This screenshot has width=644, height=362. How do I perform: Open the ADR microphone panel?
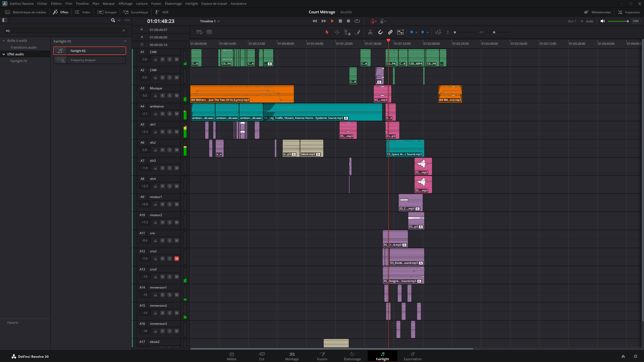click(x=162, y=12)
